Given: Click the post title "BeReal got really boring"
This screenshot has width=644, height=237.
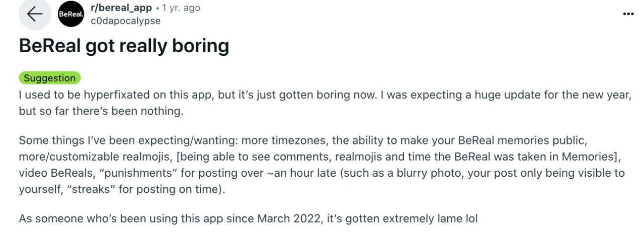Looking at the screenshot, I should [124, 46].
